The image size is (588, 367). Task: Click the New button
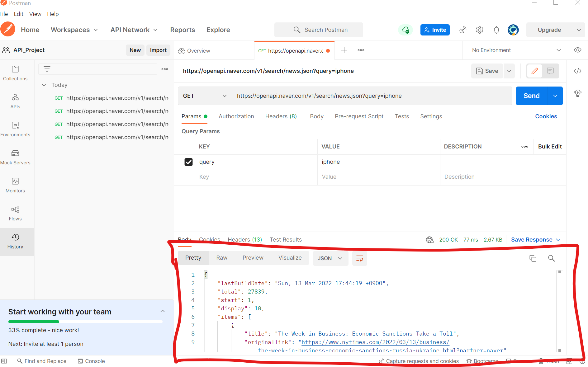[135, 50]
